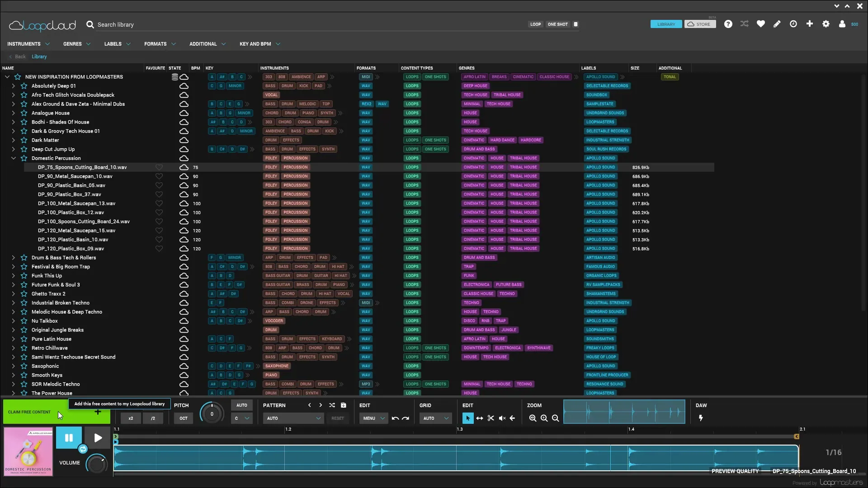This screenshot has height=488, width=868.
Task: Open the Edit MENU dropdown
Action: pos(373,418)
